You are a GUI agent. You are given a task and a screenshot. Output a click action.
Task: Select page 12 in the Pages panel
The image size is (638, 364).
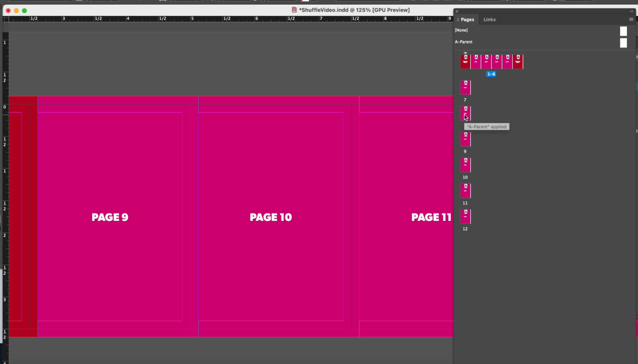(x=465, y=216)
